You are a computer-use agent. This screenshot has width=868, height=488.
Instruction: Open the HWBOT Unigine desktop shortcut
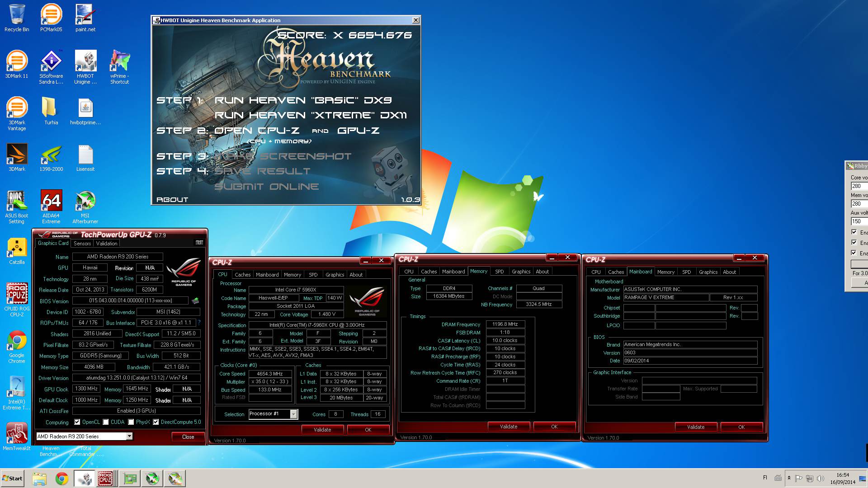pos(85,67)
